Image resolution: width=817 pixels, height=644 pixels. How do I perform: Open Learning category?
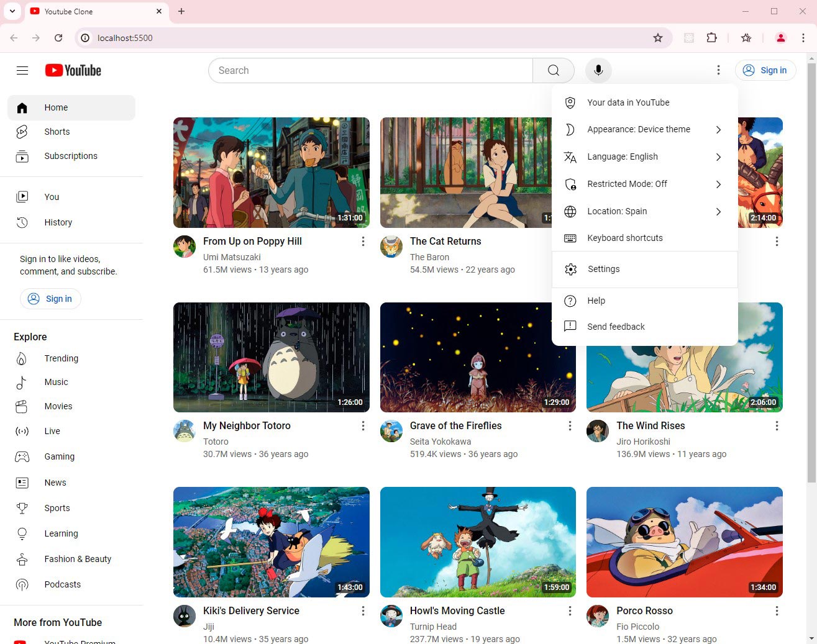pyautogui.click(x=71, y=533)
